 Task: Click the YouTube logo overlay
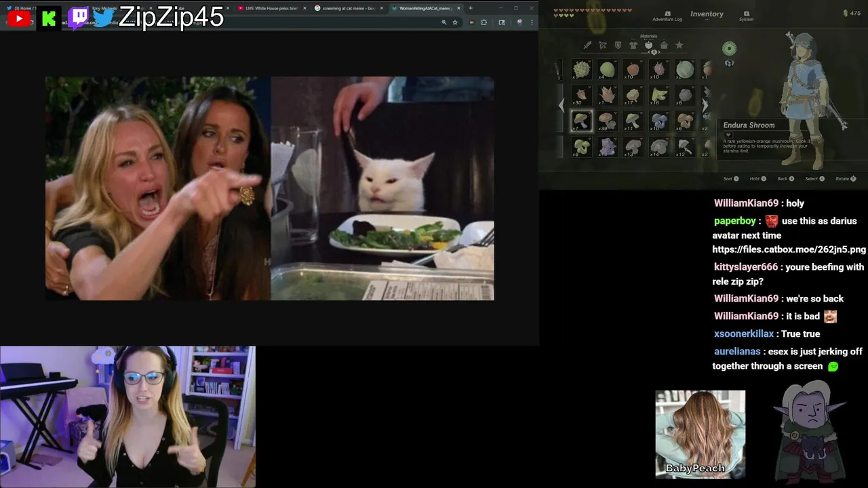[x=19, y=18]
